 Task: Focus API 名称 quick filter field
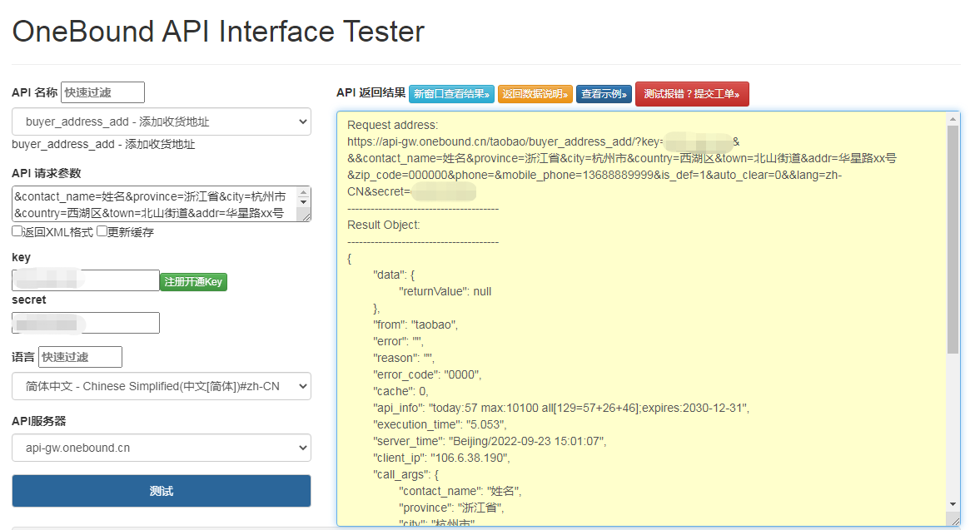[102, 92]
